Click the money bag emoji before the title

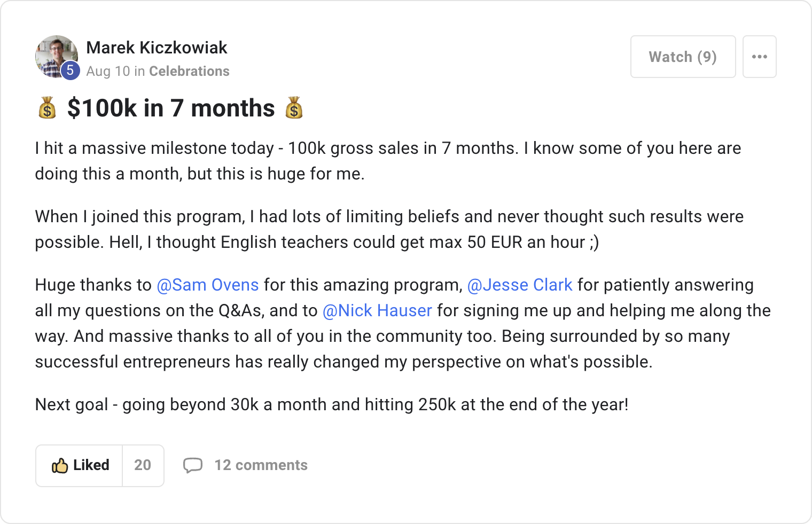pyautogui.click(x=48, y=108)
